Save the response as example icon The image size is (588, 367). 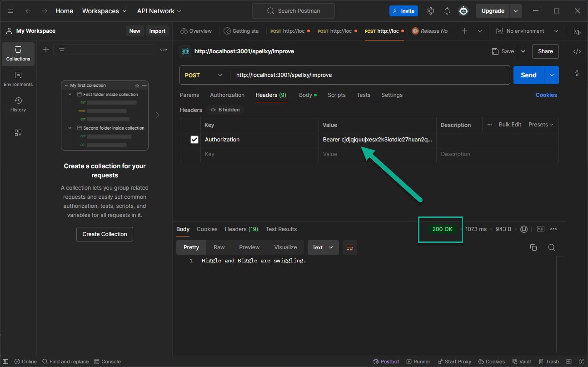[x=541, y=229]
